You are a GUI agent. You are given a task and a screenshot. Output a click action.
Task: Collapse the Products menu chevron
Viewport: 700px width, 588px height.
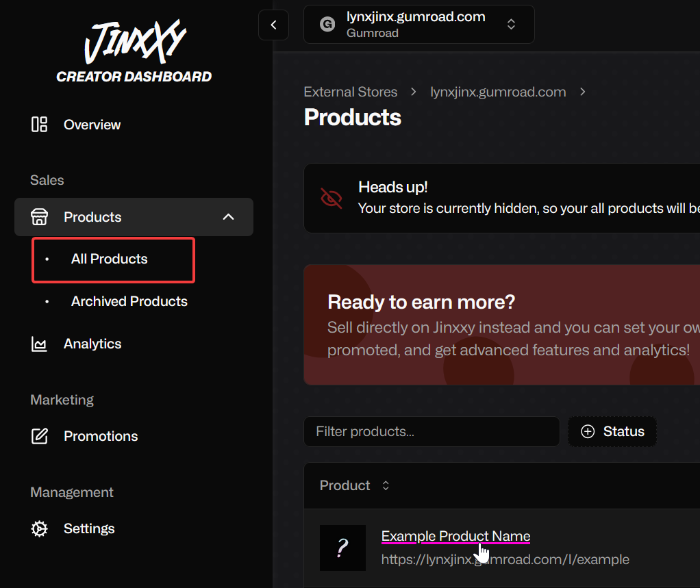click(x=229, y=217)
